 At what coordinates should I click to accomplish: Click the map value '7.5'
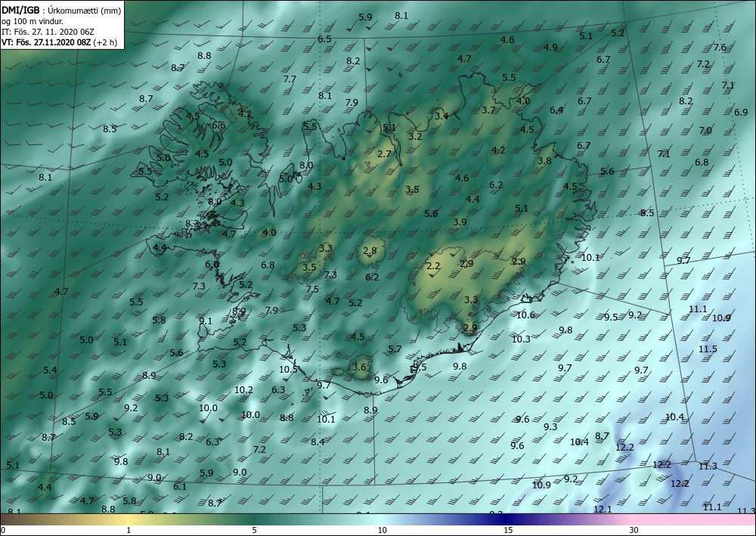[312, 290]
